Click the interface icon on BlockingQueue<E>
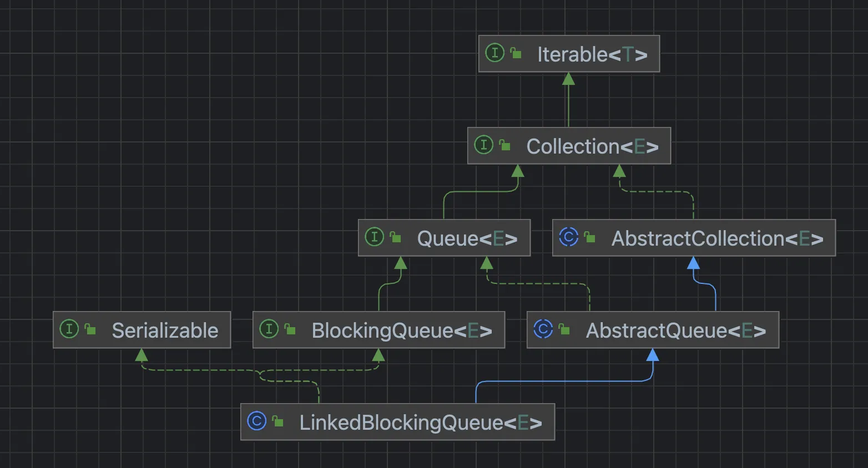This screenshot has width=868, height=468. click(270, 329)
